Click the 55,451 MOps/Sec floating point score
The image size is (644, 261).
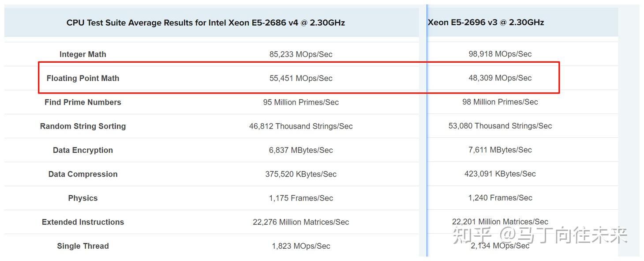pos(301,78)
